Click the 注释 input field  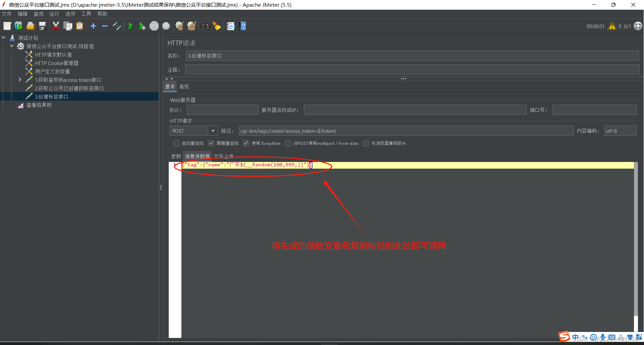[x=412, y=70]
